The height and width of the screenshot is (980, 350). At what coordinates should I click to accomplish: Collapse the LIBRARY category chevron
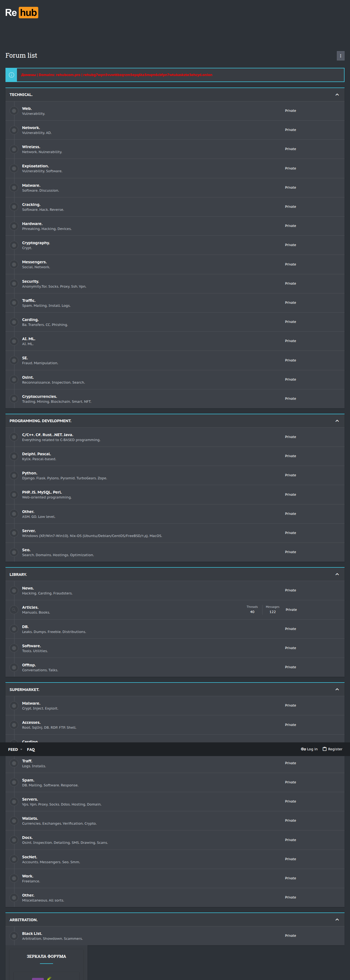(337, 574)
